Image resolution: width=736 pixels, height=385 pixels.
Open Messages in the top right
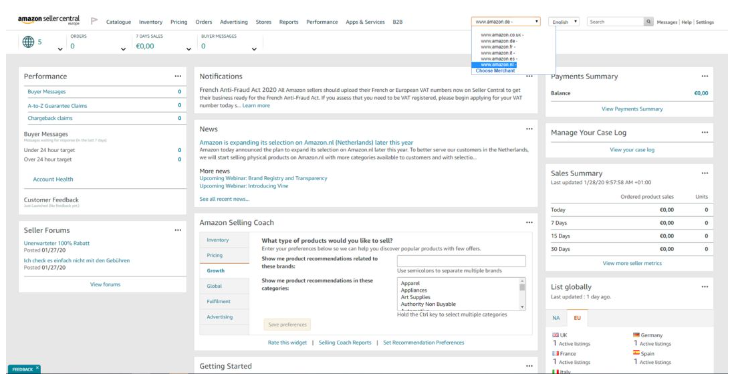pos(667,22)
